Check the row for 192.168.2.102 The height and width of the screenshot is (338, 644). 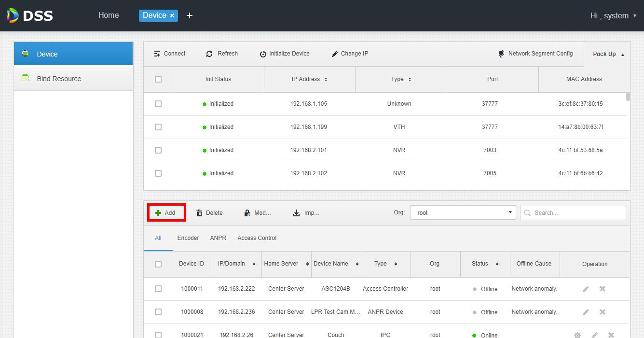click(158, 173)
